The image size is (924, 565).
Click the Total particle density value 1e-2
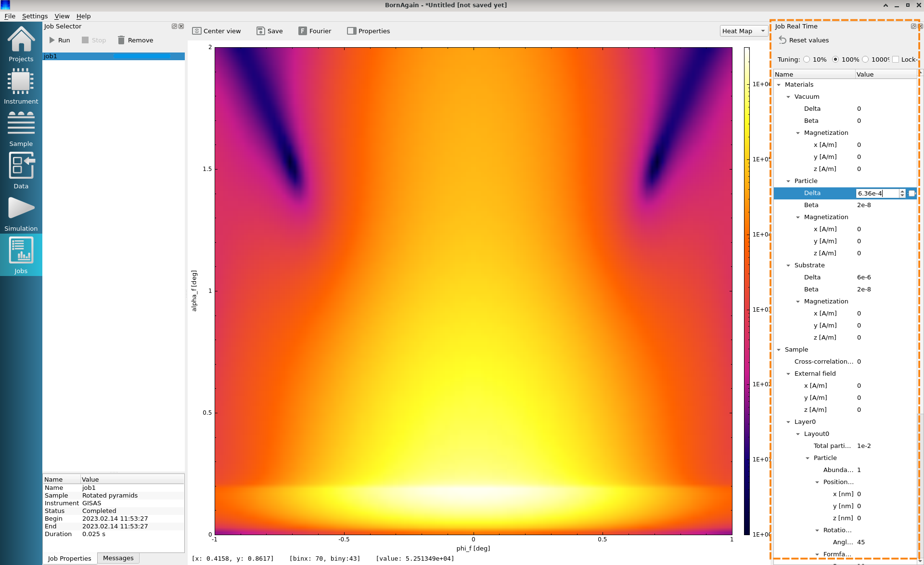click(x=864, y=446)
